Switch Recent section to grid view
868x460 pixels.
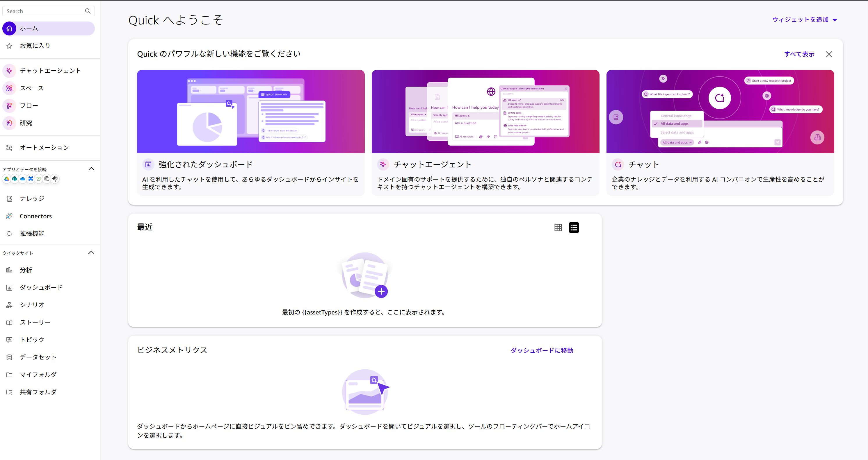tap(558, 228)
